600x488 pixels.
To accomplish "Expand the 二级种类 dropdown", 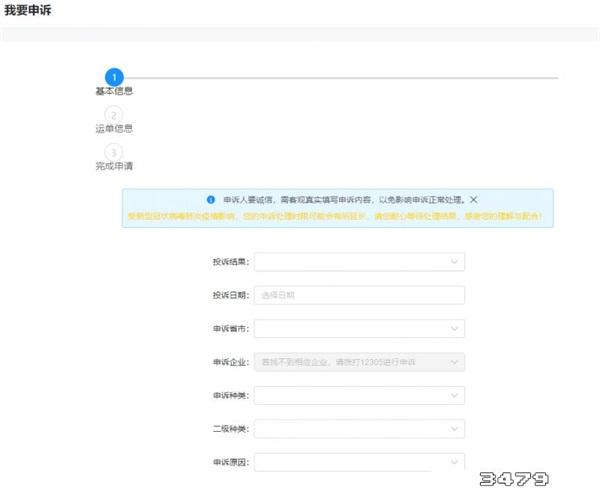I will (359, 429).
